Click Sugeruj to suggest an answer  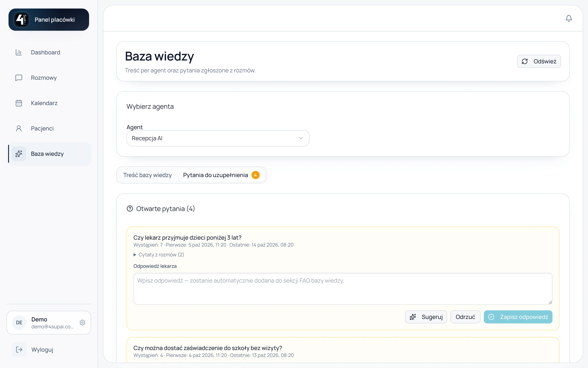coord(426,317)
